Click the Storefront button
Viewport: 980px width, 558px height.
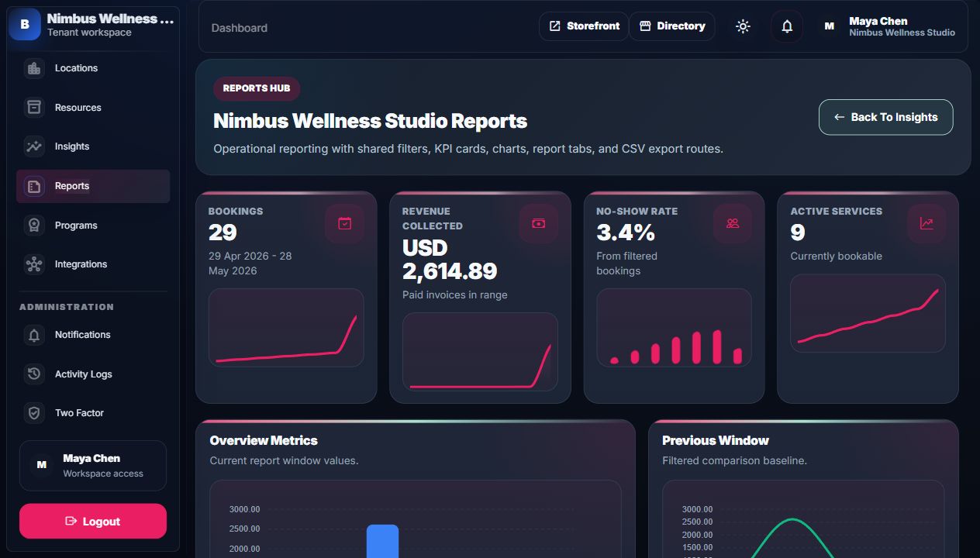(584, 26)
